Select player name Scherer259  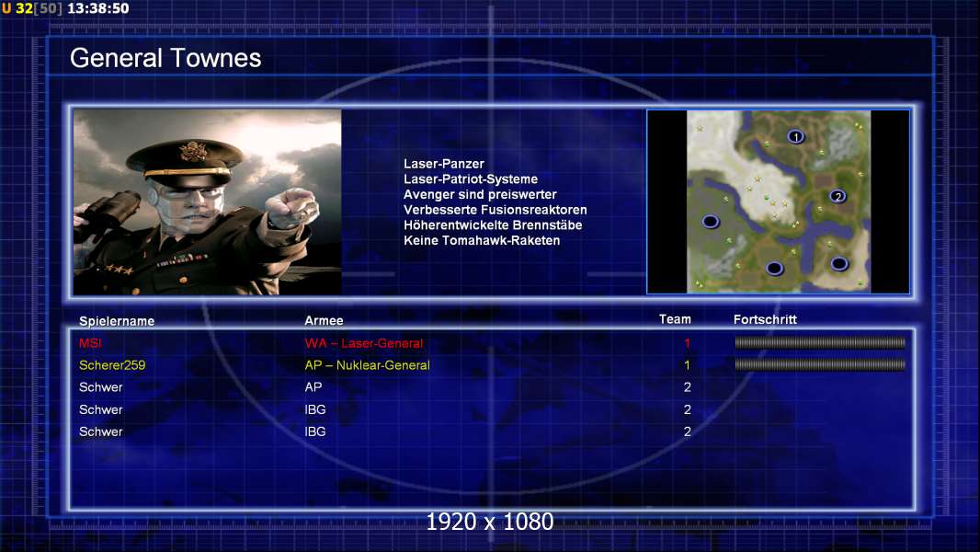coord(112,365)
